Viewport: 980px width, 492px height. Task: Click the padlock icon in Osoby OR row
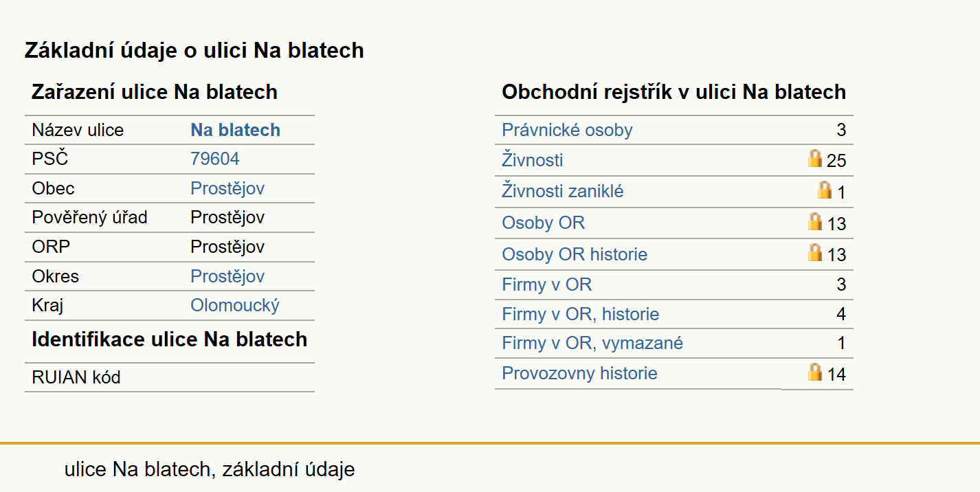pyautogui.click(x=815, y=221)
